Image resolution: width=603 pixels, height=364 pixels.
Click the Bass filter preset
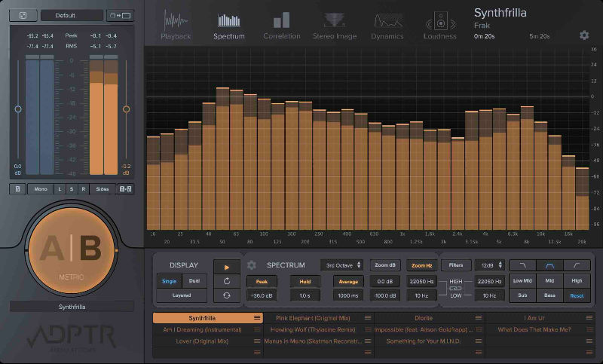(x=549, y=295)
